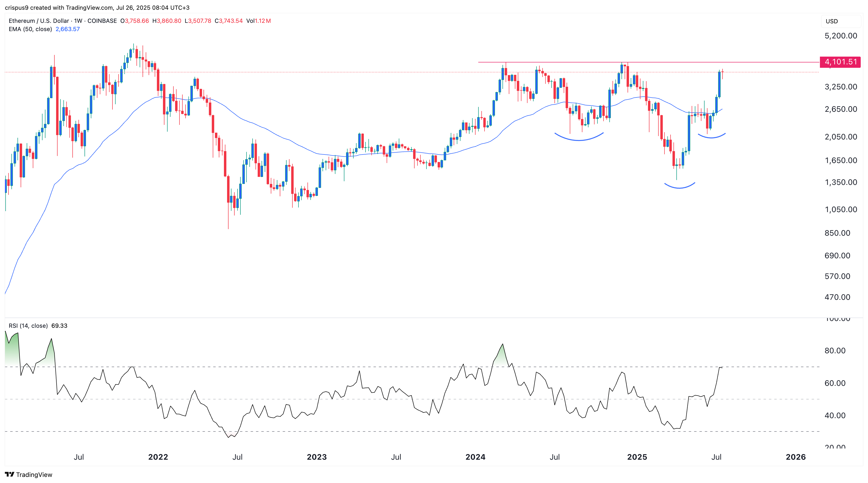Click the RSI (14, close) indicator label
The image size is (868, 483).
28,326
